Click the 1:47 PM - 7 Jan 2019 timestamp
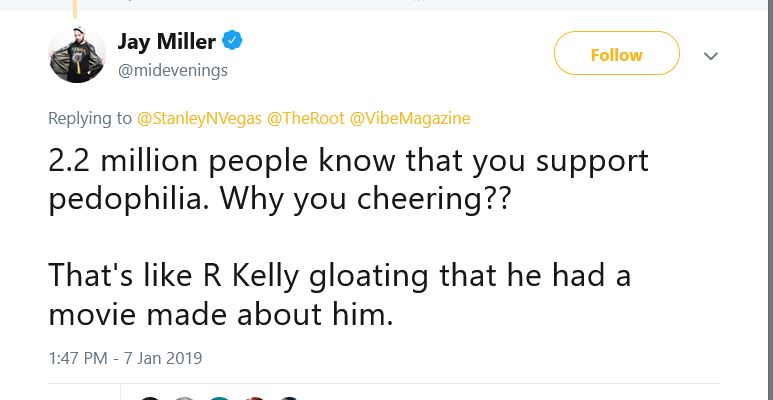Screen dimensions: 773x400 tap(125, 357)
